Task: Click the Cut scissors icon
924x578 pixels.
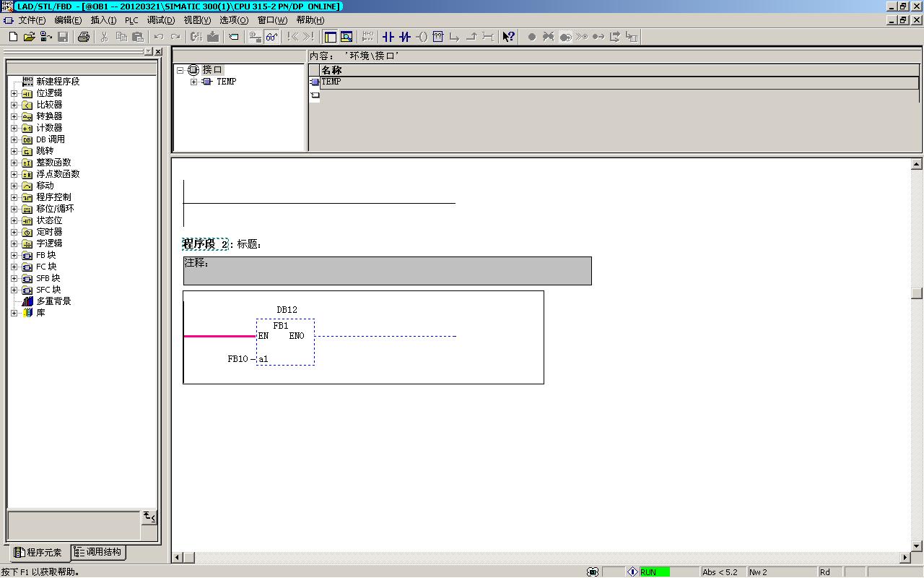Action: [x=104, y=37]
